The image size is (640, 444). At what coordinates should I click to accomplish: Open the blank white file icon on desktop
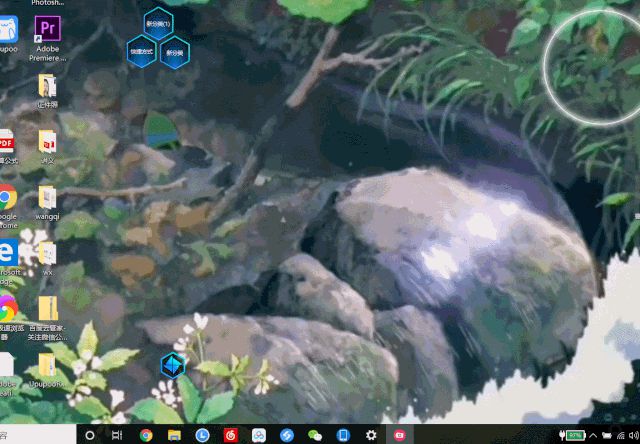click(7, 364)
